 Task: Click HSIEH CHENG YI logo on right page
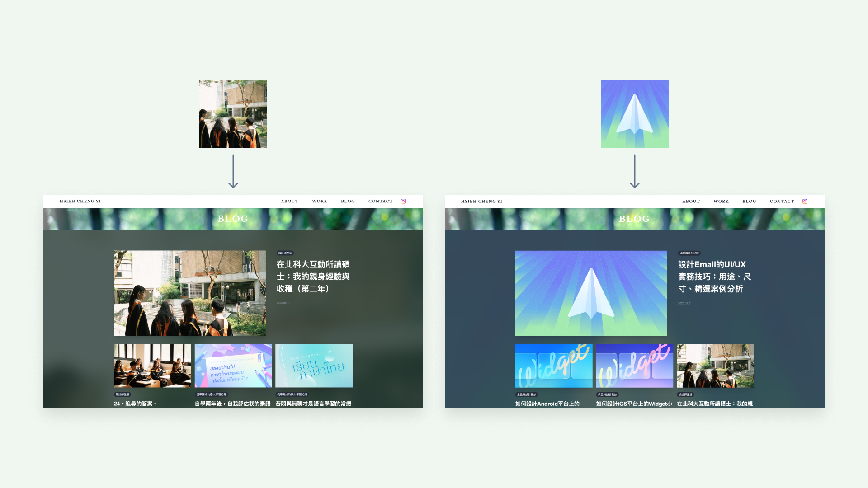(481, 202)
